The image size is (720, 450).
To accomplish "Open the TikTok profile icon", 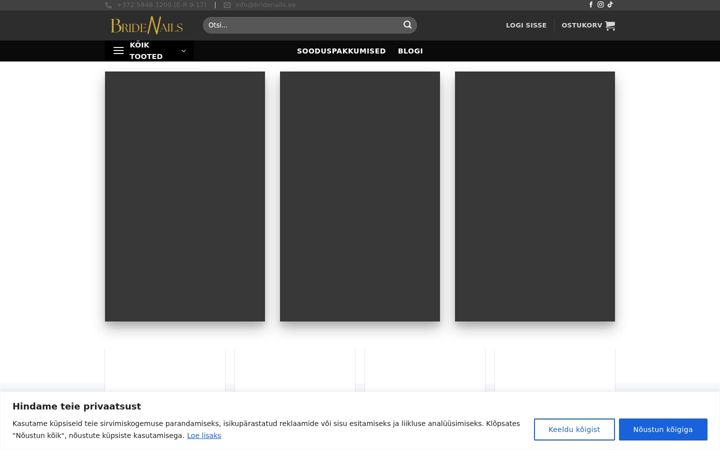I will tap(610, 5).
